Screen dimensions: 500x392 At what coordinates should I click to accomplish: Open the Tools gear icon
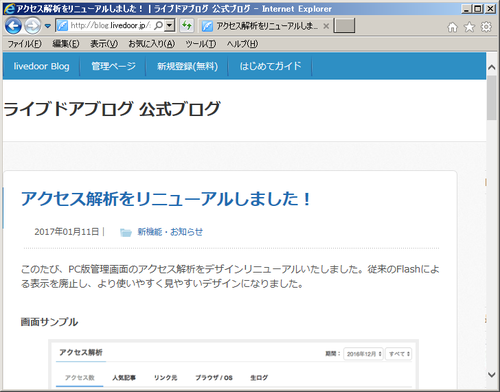[x=486, y=27]
